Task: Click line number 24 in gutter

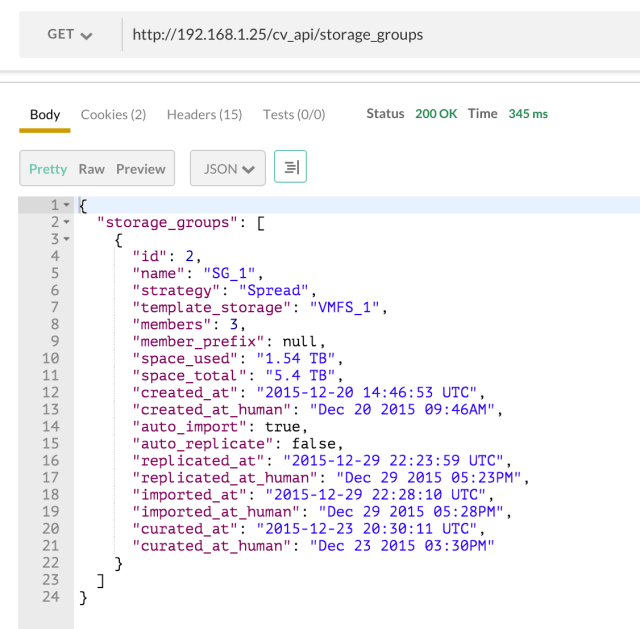Action: pos(51,597)
